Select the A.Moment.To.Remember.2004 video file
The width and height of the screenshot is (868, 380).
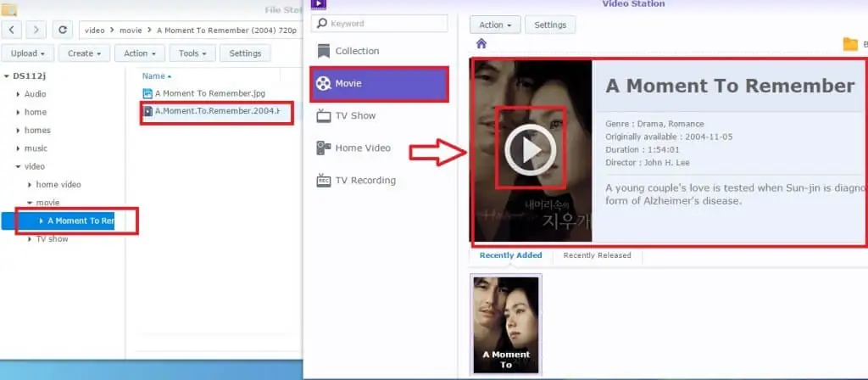pyautogui.click(x=216, y=111)
